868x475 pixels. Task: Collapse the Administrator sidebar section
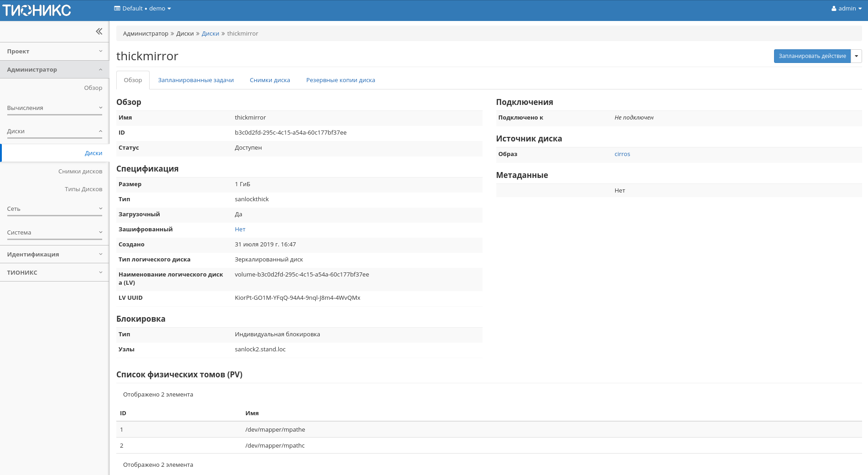pyautogui.click(x=54, y=70)
